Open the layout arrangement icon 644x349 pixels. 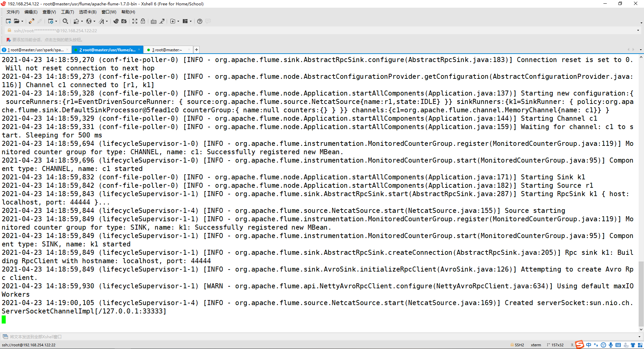pyautogui.click(x=185, y=21)
